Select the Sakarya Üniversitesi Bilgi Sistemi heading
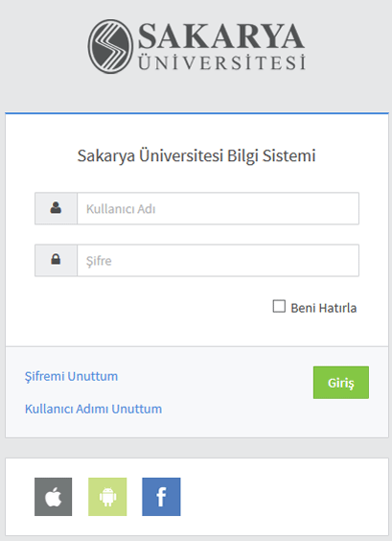Screen dimensions: 392x541 click(x=196, y=155)
